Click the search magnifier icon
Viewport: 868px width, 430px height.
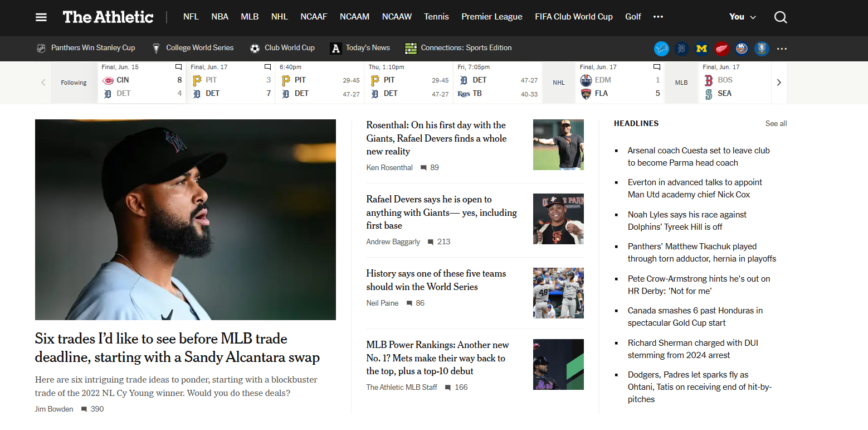coord(781,17)
